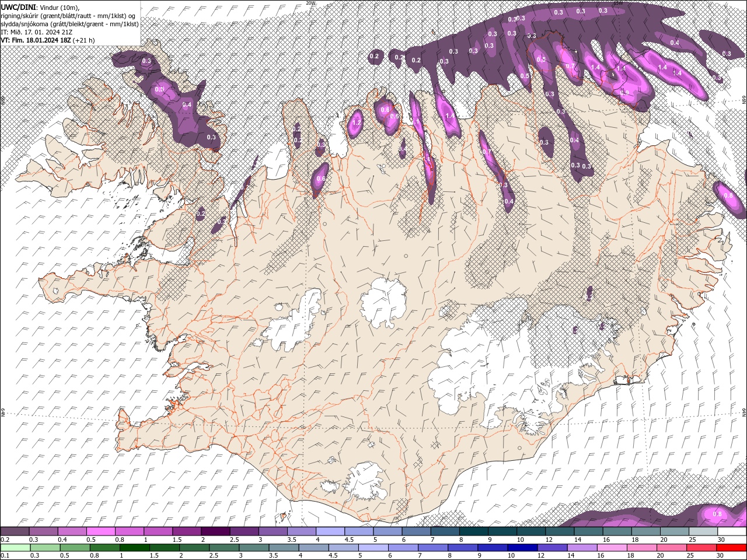Pick upper legend white swatch at 30
Viewport: 747px width, 560px height.
(732, 531)
